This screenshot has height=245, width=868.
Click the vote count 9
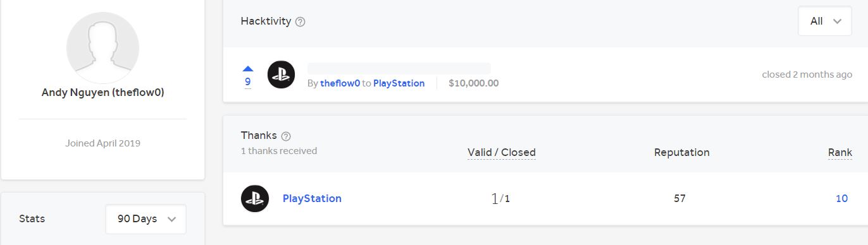click(248, 81)
